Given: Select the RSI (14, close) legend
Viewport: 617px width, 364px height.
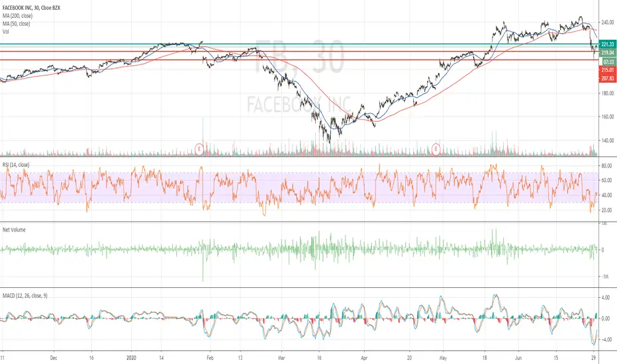Looking at the screenshot, I should pyautogui.click(x=16, y=165).
